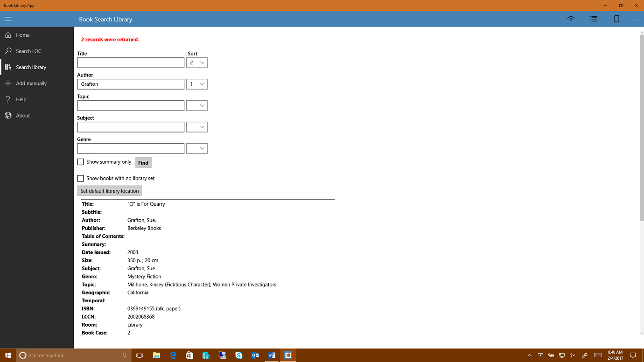The height and width of the screenshot is (362, 644).
Task: Click the Author field containing Grafton
Action: [x=131, y=84]
